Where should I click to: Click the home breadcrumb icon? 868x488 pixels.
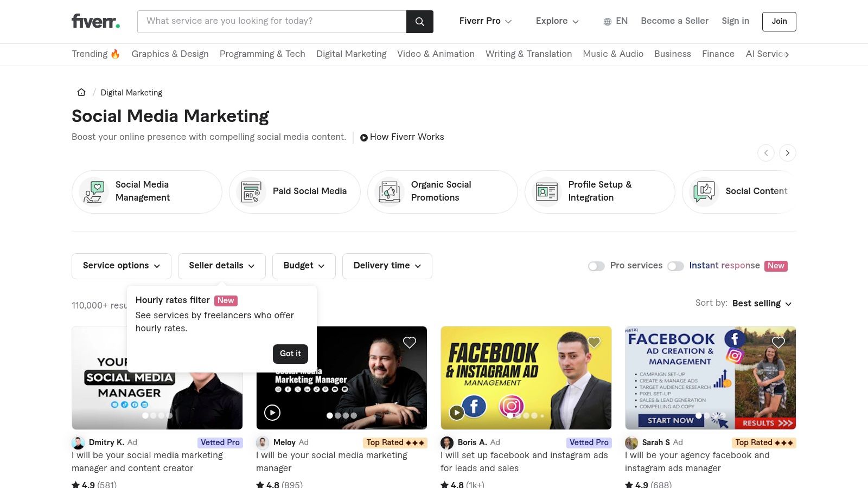coord(81,92)
